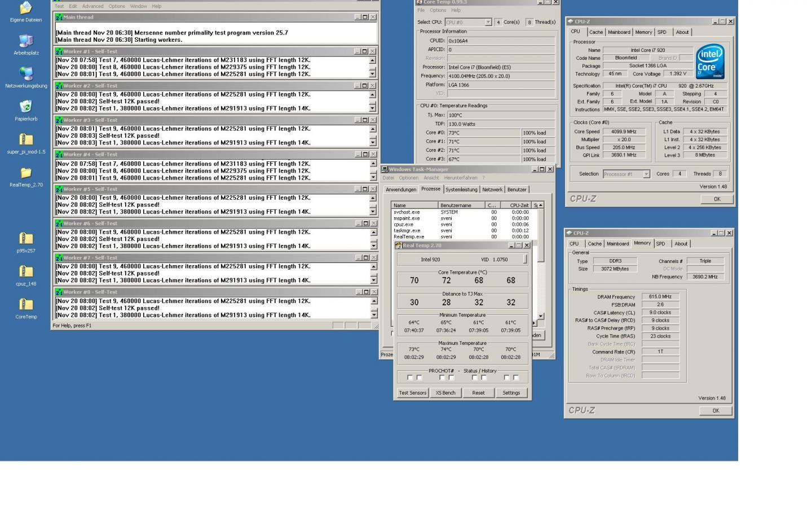Tick the leftmost PROCHOT# checkbox in Real Temp
This screenshot has height=508, width=812.
coord(410,378)
